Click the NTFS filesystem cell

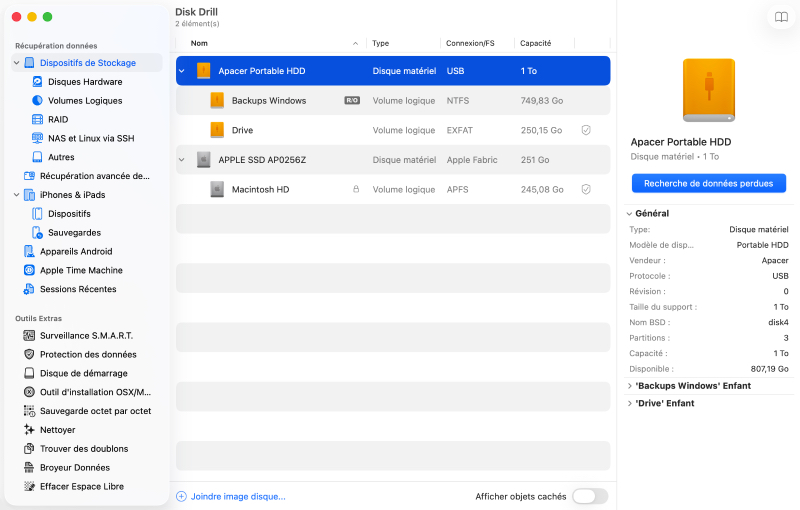pyautogui.click(x=458, y=100)
